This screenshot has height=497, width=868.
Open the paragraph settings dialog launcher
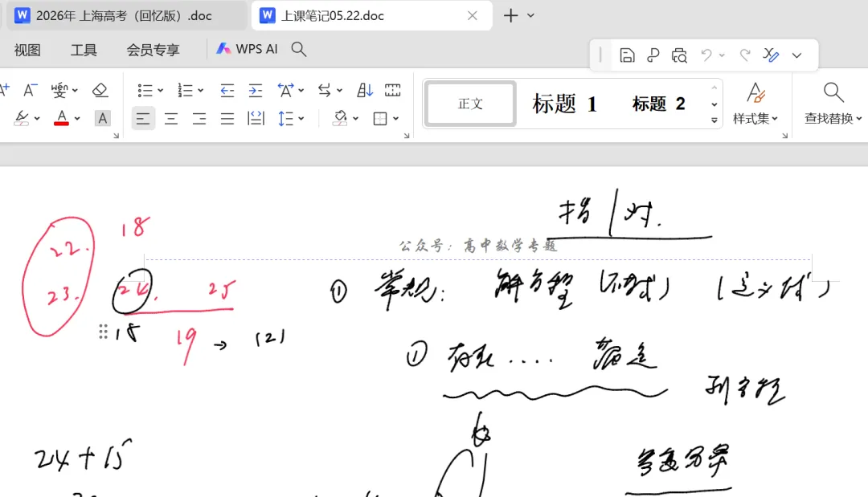[x=407, y=136]
